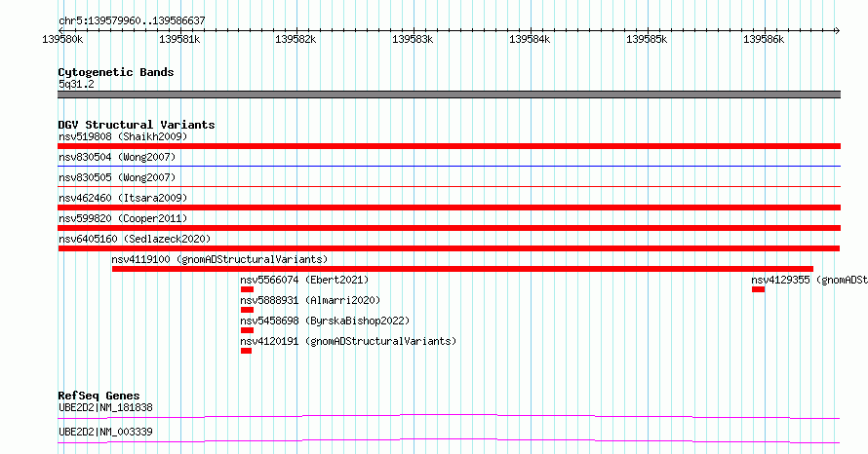Viewport: 868px width, 454px height.
Task: Click the RefSeq Genes track title
Action: click(99, 396)
